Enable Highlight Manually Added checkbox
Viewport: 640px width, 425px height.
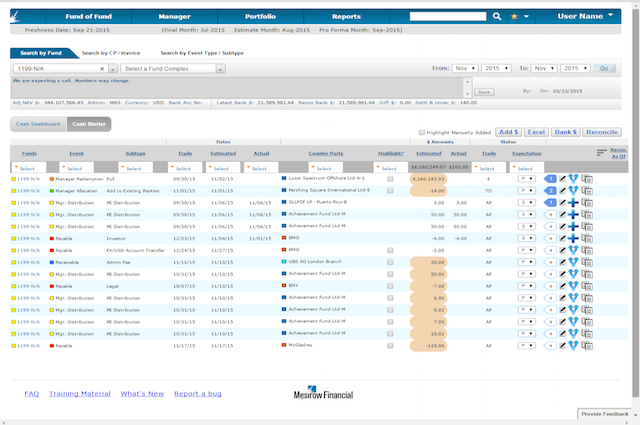pos(421,132)
